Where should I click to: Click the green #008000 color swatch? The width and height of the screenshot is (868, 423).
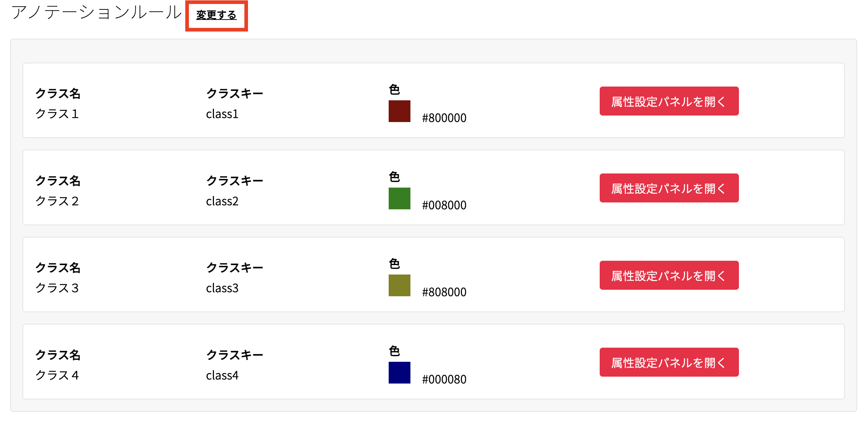pos(400,198)
